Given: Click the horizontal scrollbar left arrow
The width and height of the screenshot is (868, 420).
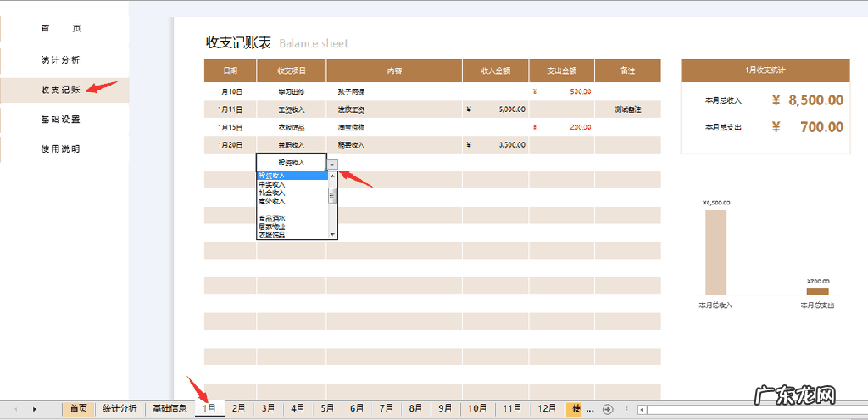Looking at the screenshot, I should tap(642, 410).
